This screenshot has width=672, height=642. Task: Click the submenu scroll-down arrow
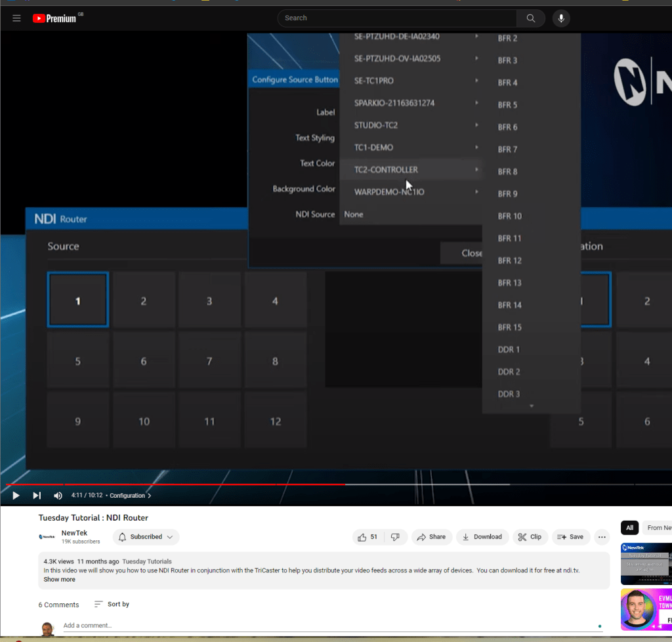532,406
